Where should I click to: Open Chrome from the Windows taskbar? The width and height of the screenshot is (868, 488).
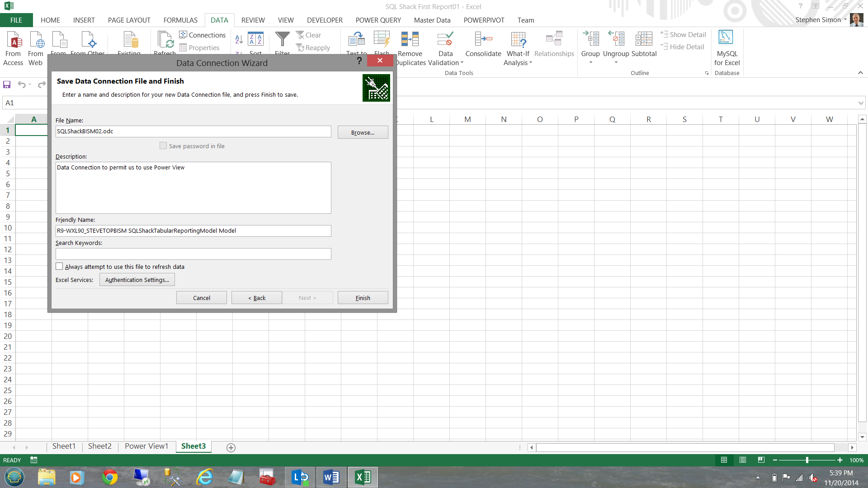[109, 477]
